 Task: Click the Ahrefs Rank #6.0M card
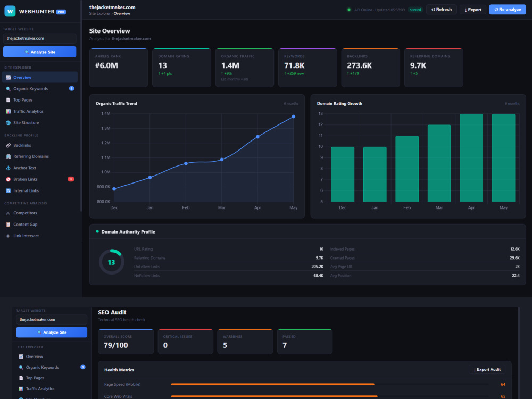click(x=119, y=68)
